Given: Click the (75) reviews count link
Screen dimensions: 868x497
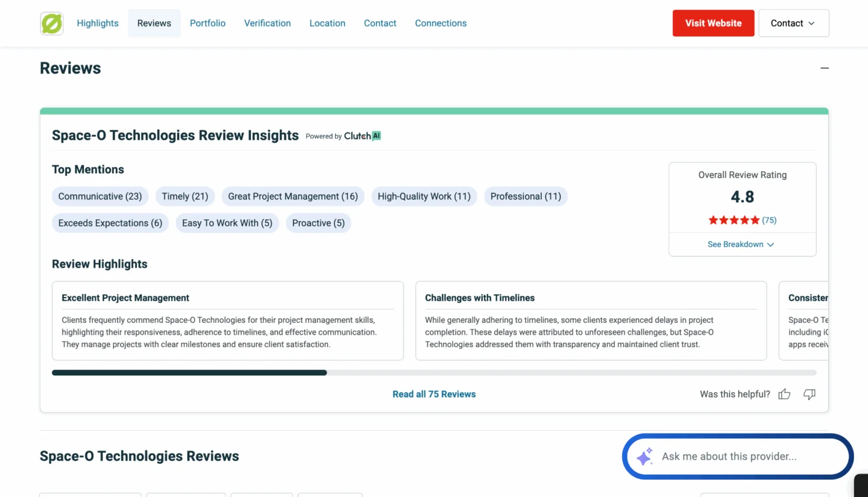Looking at the screenshot, I should click(769, 220).
